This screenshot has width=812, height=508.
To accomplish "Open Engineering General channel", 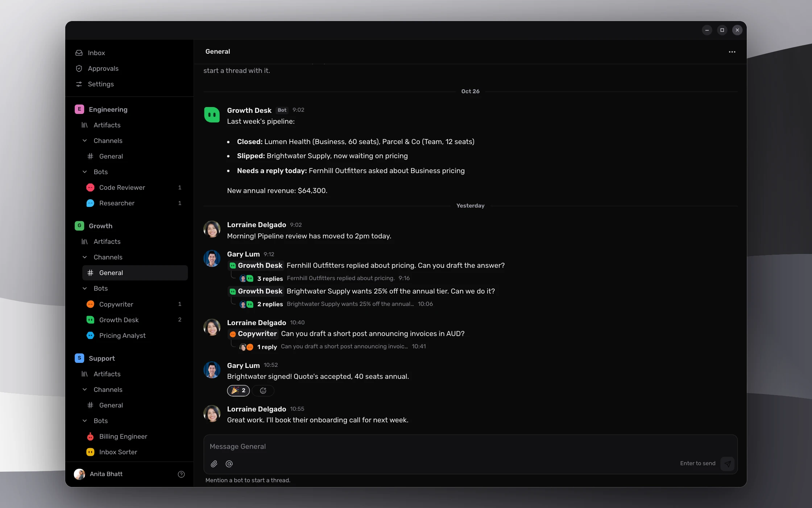I will pyautogui.click(x=135, y=156).
